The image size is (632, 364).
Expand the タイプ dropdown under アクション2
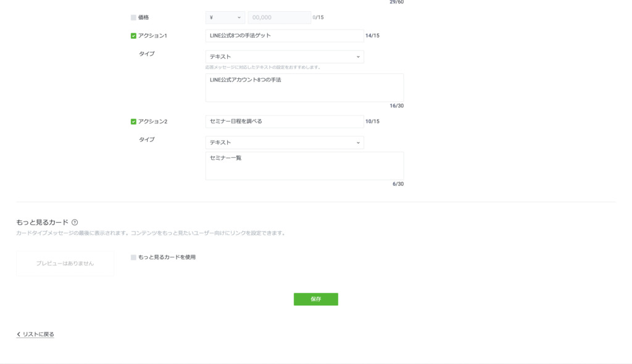coord(285,143)
